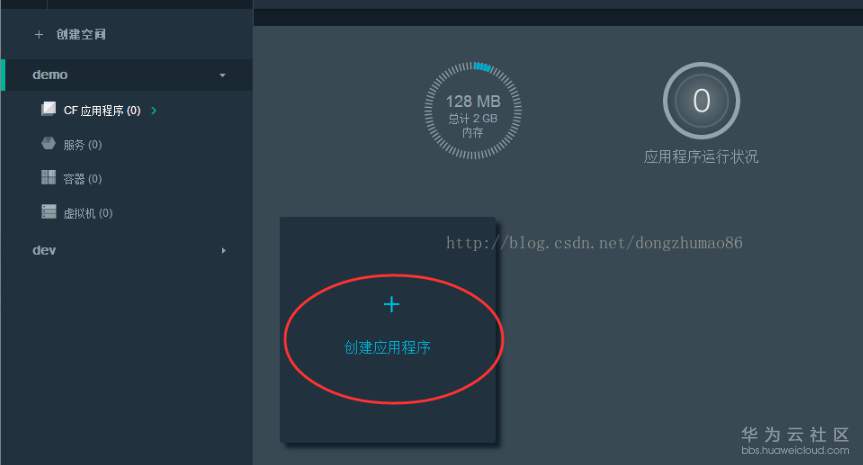Click the 创建空间 button label
The height and width of the screenshot is (465, 863).
(x=81, y=35)
